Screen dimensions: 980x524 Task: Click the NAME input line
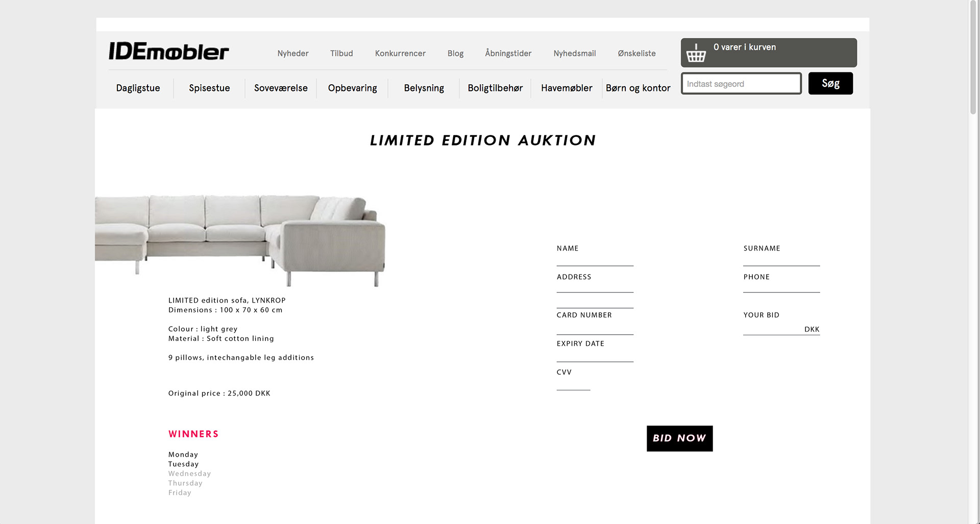click(595, 260)
